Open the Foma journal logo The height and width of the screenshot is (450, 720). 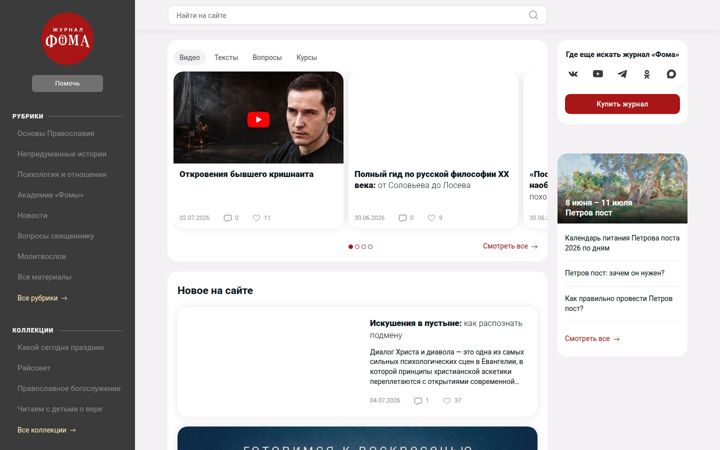[68, 39]
